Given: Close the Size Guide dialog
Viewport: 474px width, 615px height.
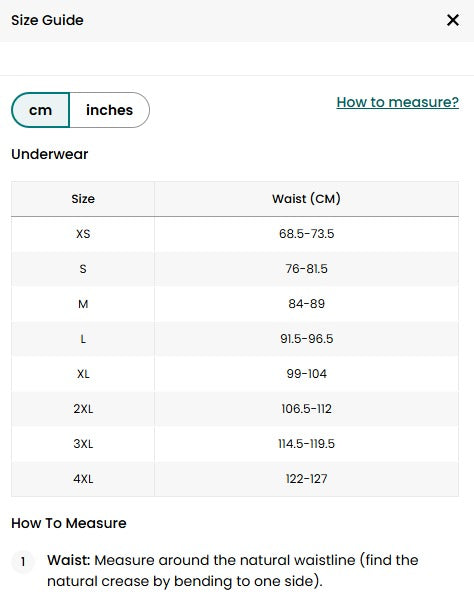Looking at the screenshot, I should tap(452, 20).
